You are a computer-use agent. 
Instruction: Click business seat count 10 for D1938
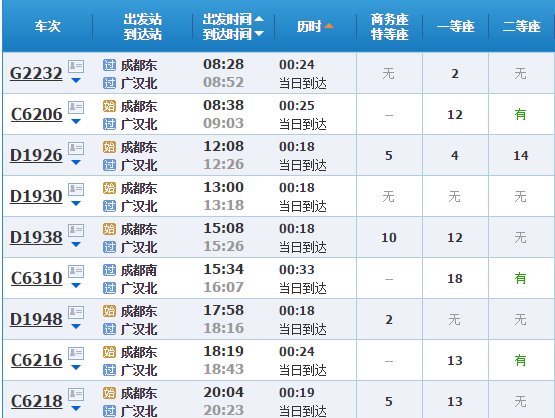(389, 237)
